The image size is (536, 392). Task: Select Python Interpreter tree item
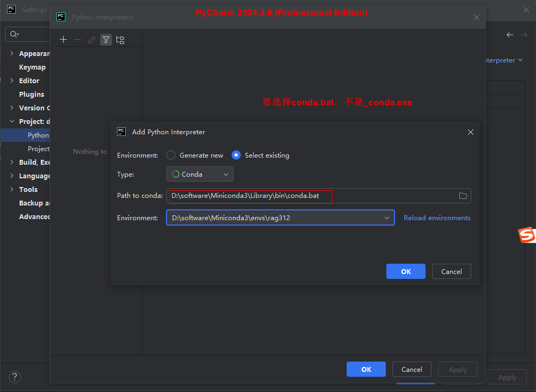[x=25, y=135]
